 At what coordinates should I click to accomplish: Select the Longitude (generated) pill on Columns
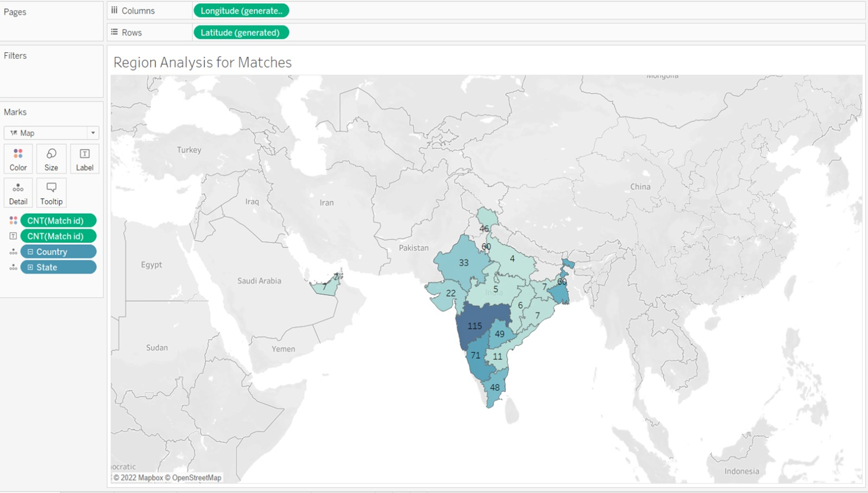(240, 10)
